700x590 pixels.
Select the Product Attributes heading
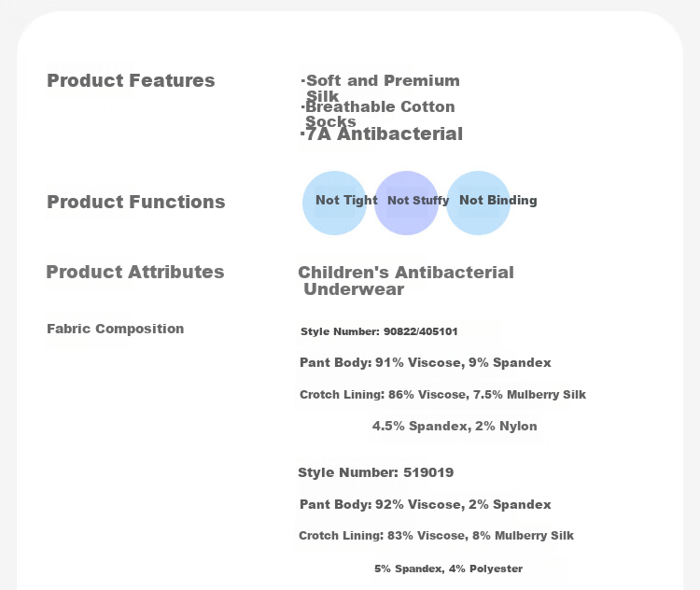tap(135, 272)
